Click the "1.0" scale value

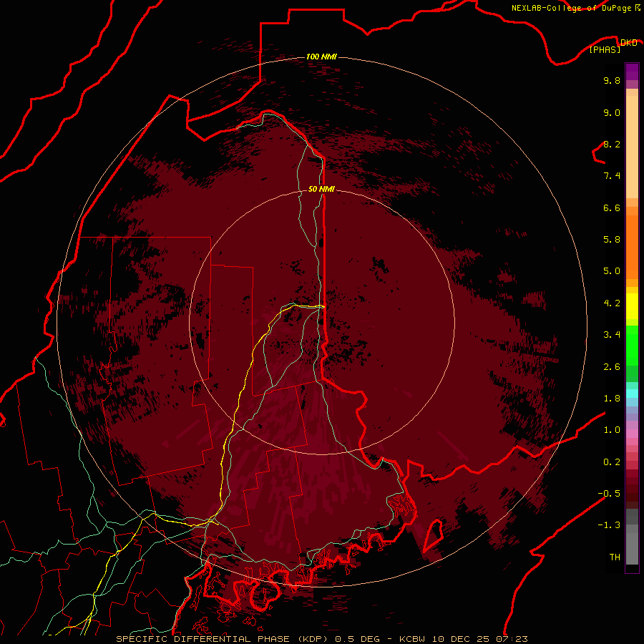pyautogui.click(x=612, y=430)
